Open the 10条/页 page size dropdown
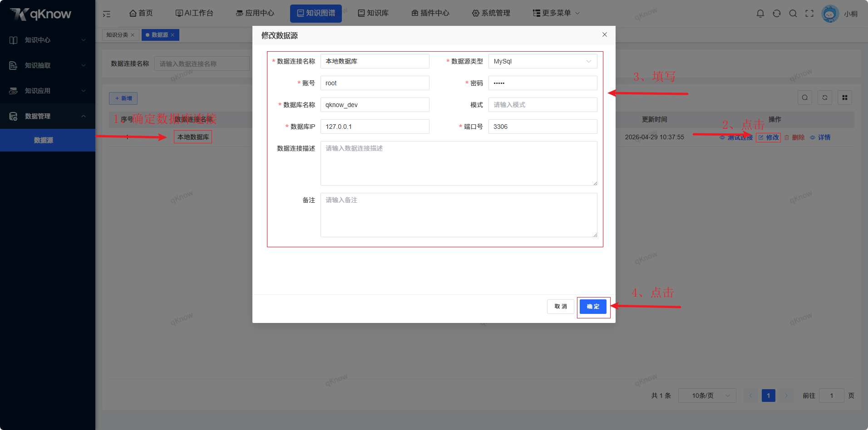 [x=707, y=396]
